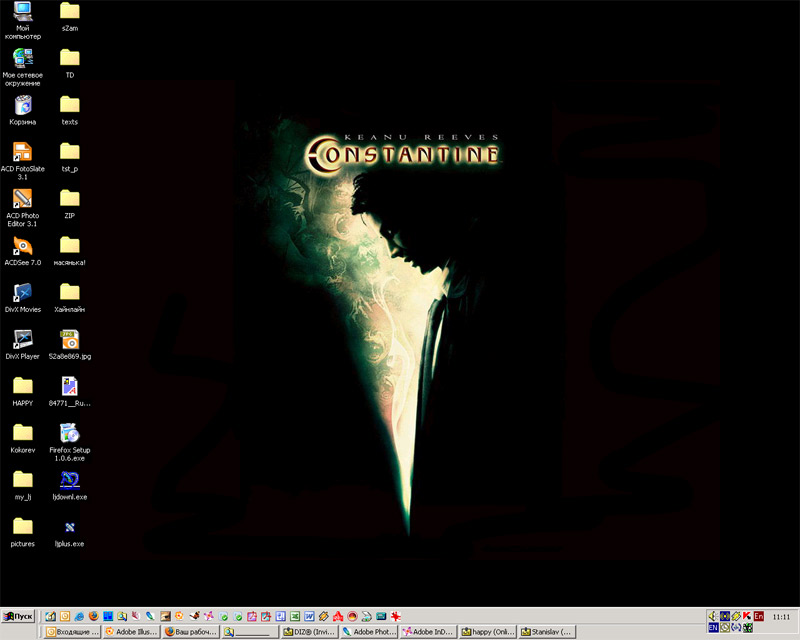Open Мое сетевое окружение icon

coord(22,67)
